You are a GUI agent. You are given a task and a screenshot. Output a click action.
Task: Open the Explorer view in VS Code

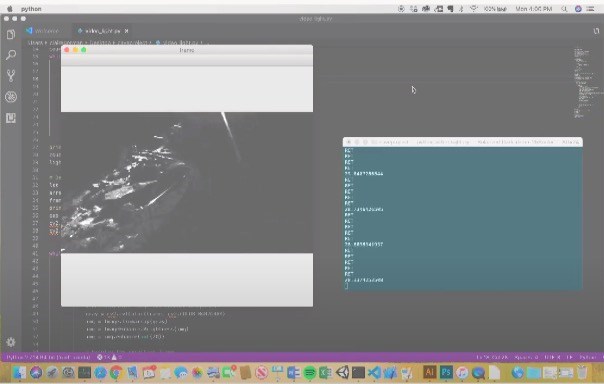tap(11, 35)
